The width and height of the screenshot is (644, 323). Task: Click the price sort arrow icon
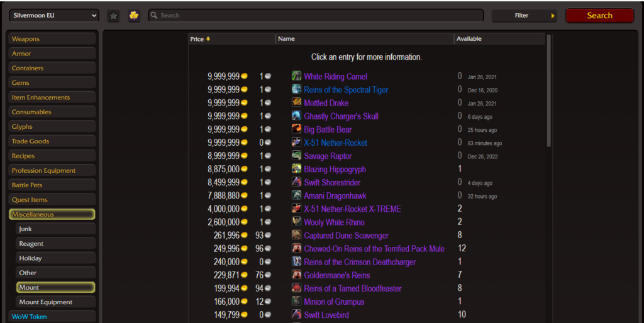pos(208,39)
